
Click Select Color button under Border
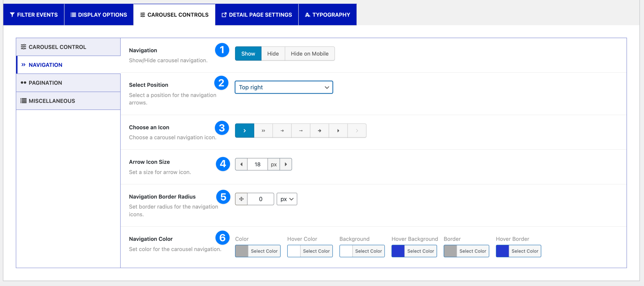click(473, 251)
